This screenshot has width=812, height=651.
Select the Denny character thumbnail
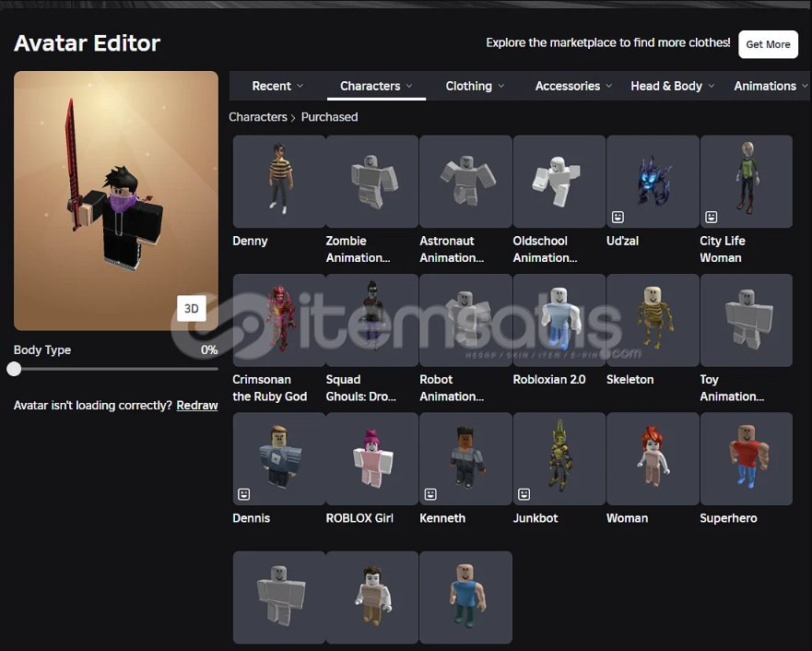point(279,182)
